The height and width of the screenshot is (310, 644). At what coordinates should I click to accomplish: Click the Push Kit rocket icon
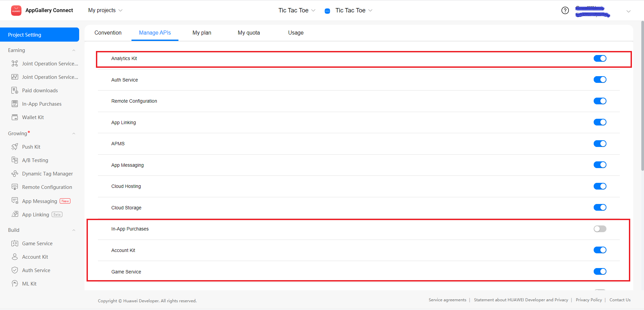coord(15,147)
